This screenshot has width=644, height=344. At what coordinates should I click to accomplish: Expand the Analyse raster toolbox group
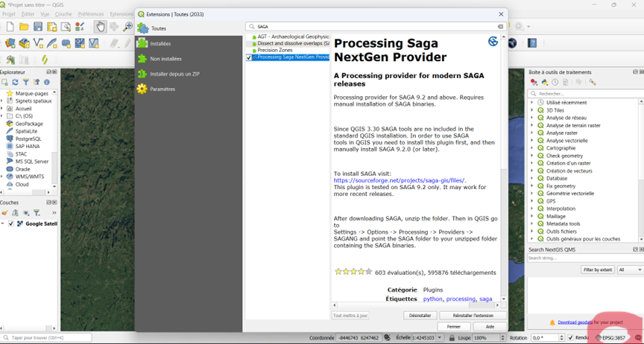(532, 133)
